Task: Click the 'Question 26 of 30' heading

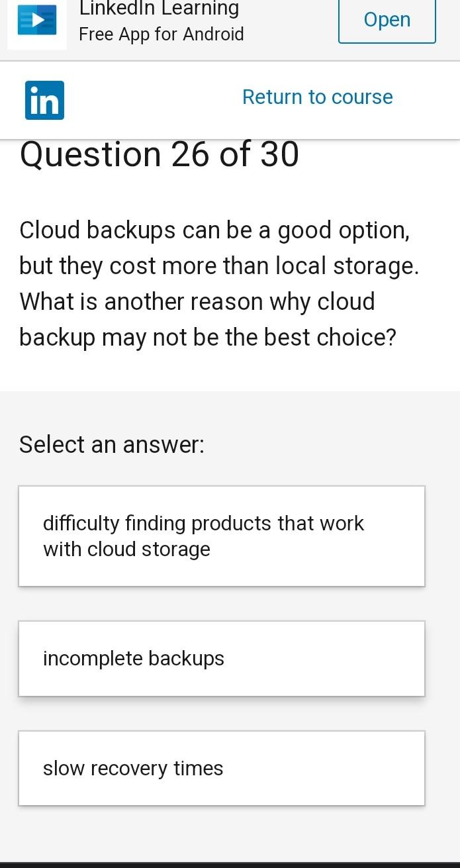Action: click(159, 154)
